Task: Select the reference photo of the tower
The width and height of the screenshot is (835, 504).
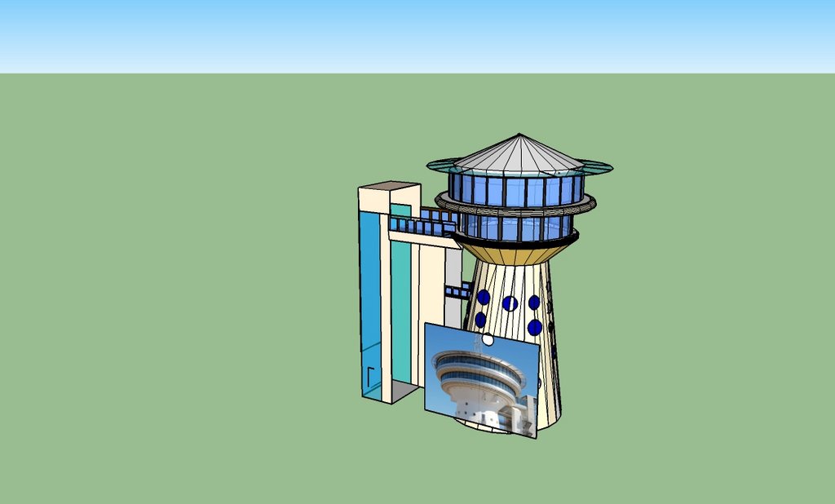Action: (482, 380)
